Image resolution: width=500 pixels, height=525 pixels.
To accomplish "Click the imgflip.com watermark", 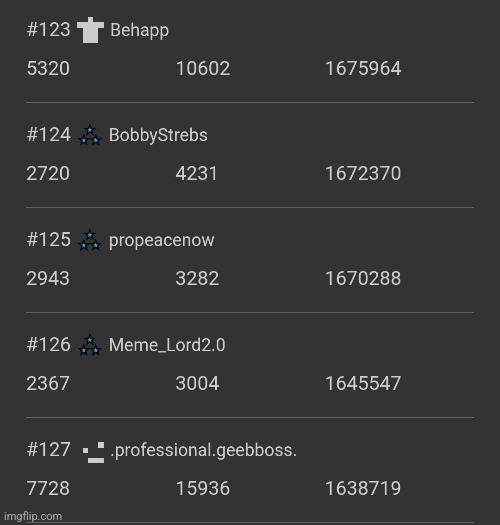I will (33, 516).
